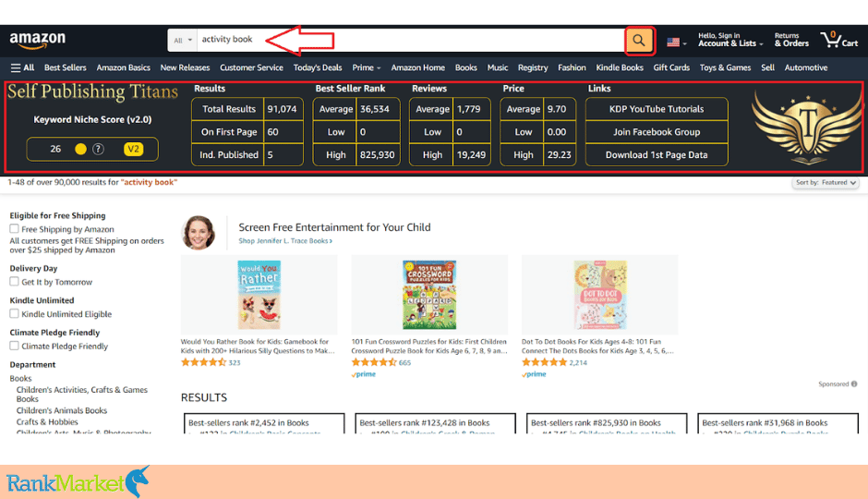
Task: Open Toys & Games nav item
Action: point(725,67)
